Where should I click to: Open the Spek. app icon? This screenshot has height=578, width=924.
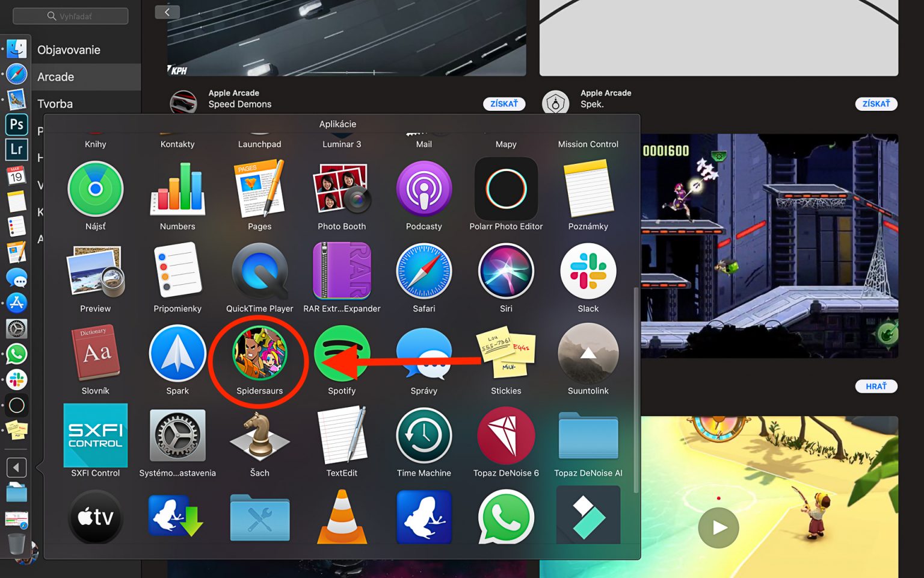point(555,103)
